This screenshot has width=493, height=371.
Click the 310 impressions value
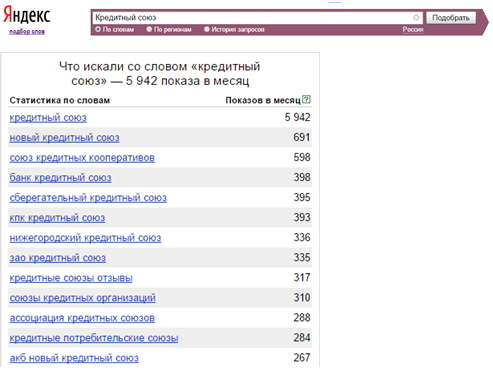click(302, 297)
